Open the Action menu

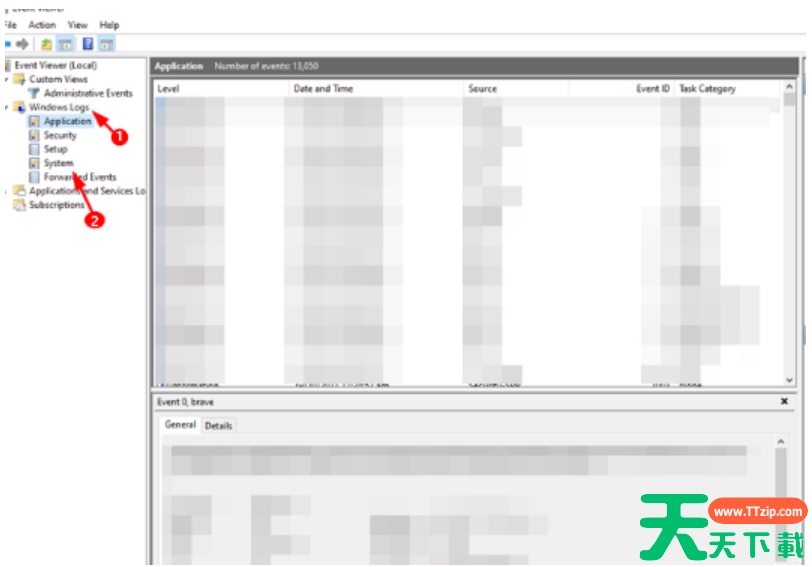pos(42,25)
